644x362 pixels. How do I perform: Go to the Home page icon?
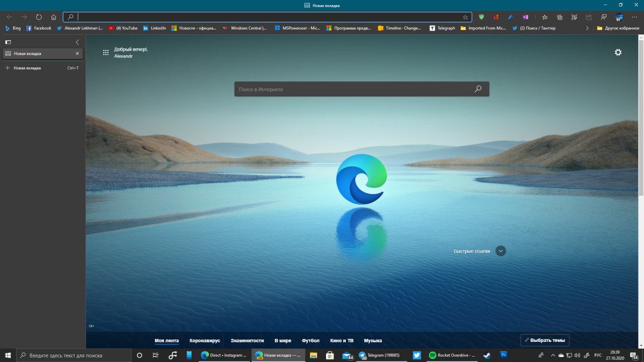(53, 17)
